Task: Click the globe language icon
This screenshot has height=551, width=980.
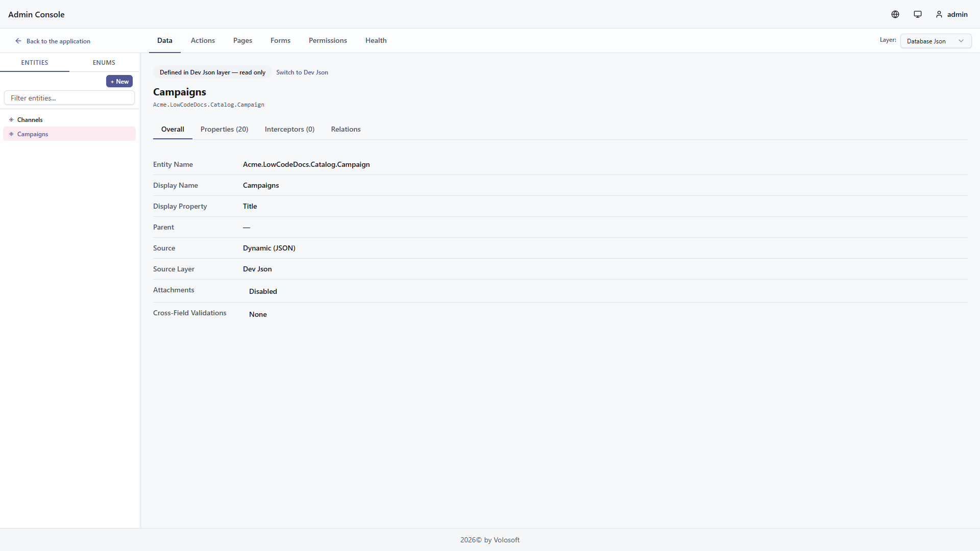Action: click(895, 14)
